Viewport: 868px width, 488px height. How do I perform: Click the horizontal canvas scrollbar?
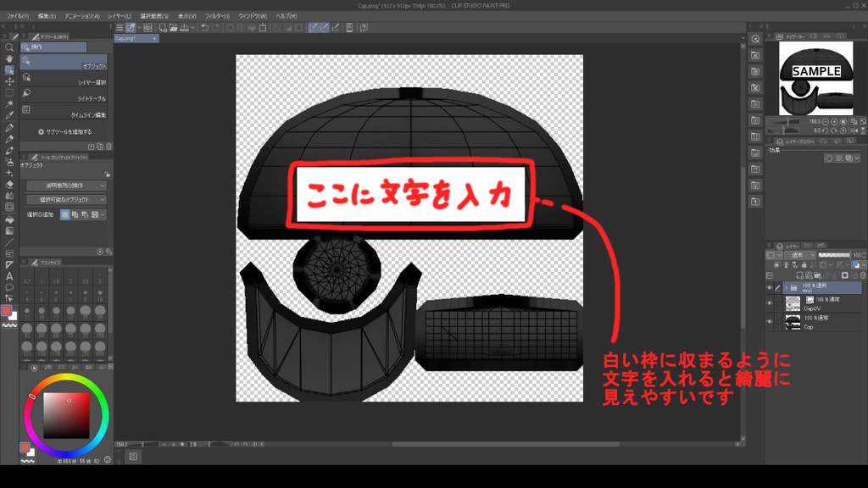click(505, 444)
